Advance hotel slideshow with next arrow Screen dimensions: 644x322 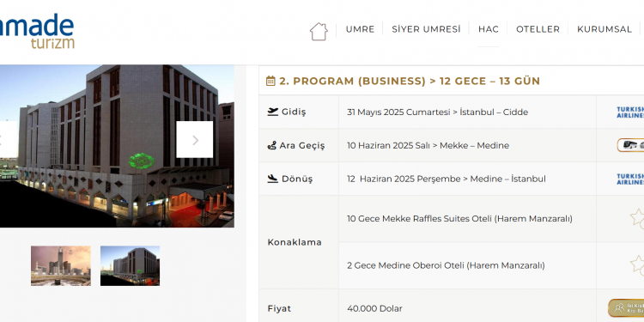point(195,140)
